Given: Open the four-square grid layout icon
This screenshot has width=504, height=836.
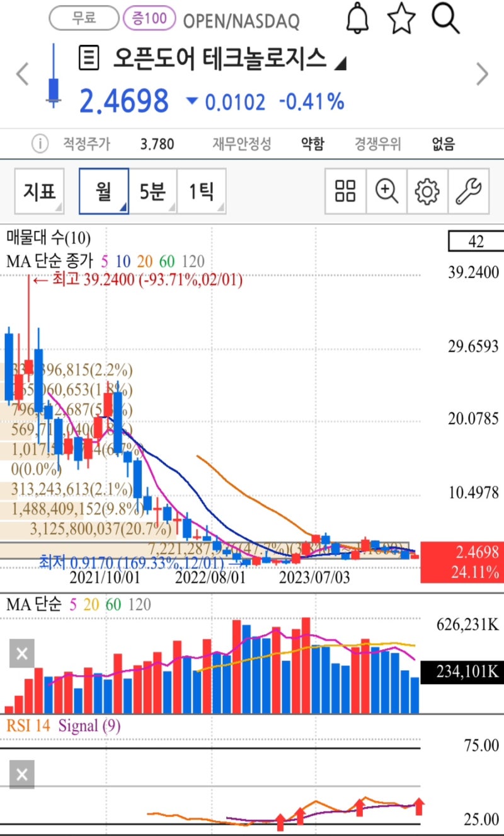Looking at the screenshot, I should pyautogui.click(x=345, y=190).
